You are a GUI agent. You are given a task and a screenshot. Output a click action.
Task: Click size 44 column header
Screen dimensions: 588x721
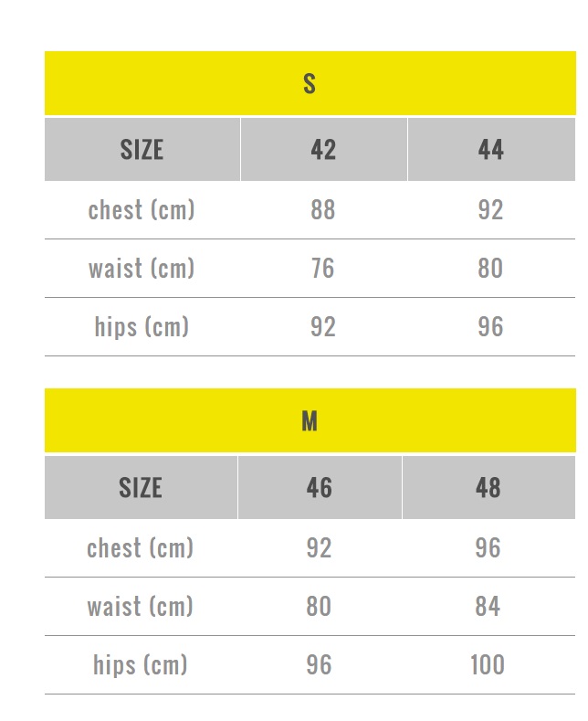pos(490,150)
